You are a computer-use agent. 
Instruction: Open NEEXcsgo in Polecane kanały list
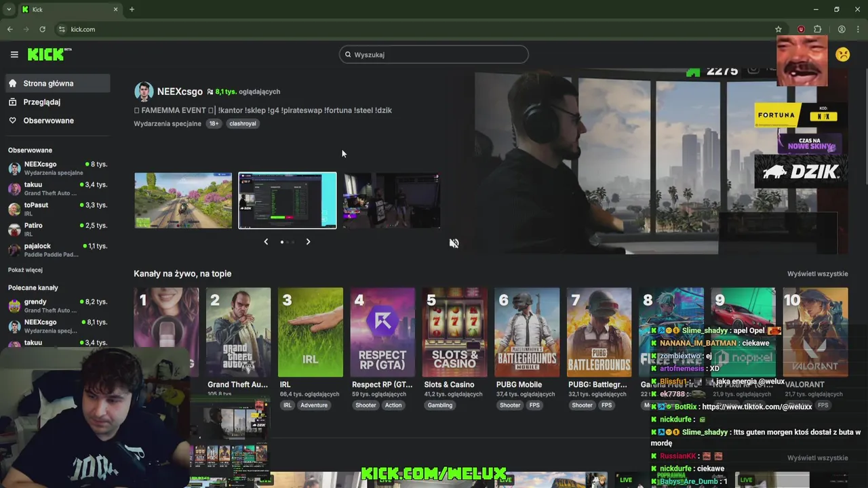tap(57, 326)
